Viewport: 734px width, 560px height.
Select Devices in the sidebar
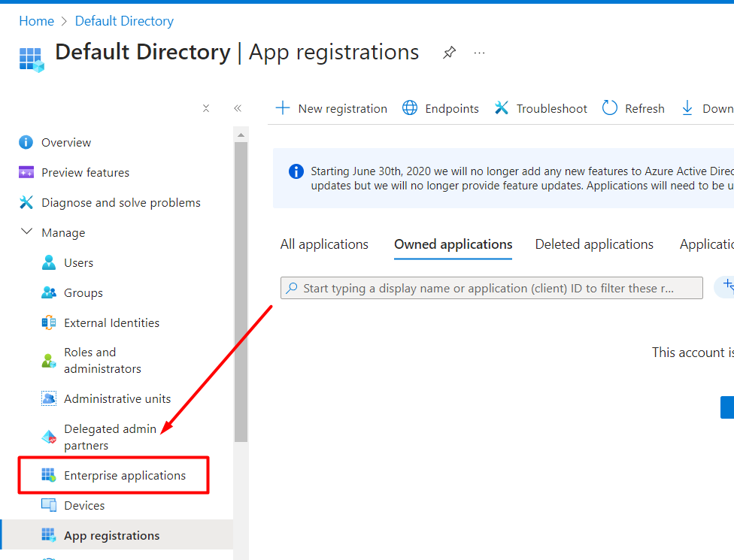(84, 505)
